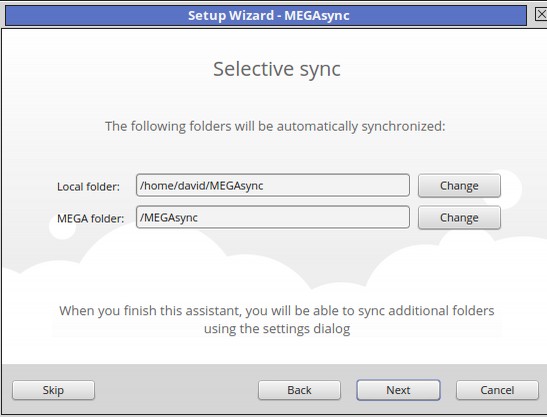The image size is (547, 417).
Task: Cancel the MEGAsync setup wizard
Action: click(497, 390)
